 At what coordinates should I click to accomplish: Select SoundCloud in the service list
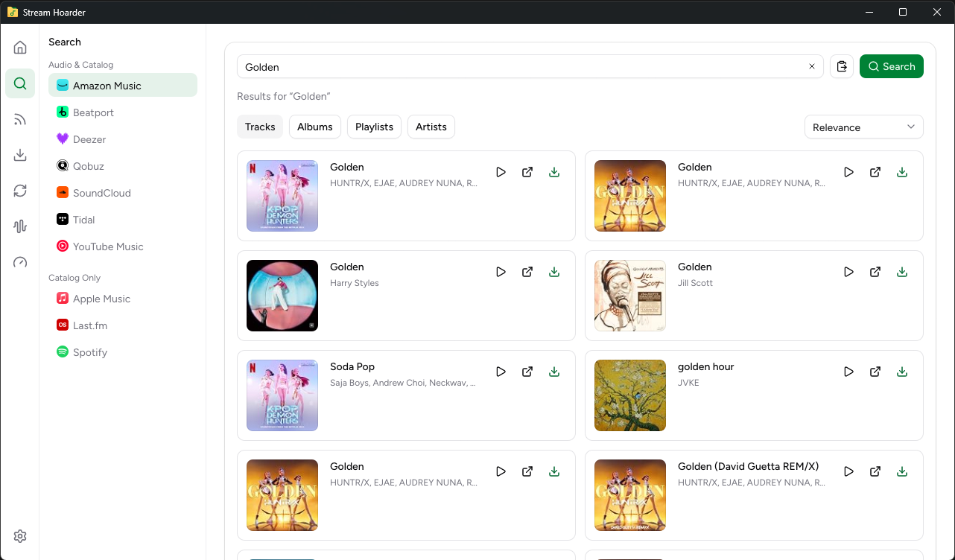click(x=123, y=193)
